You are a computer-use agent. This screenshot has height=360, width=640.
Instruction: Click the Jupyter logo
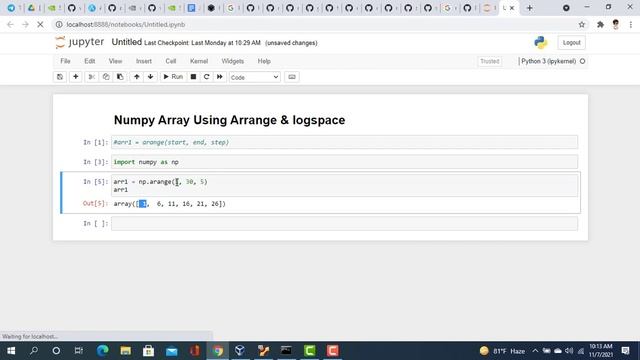(x=80, y=42)
